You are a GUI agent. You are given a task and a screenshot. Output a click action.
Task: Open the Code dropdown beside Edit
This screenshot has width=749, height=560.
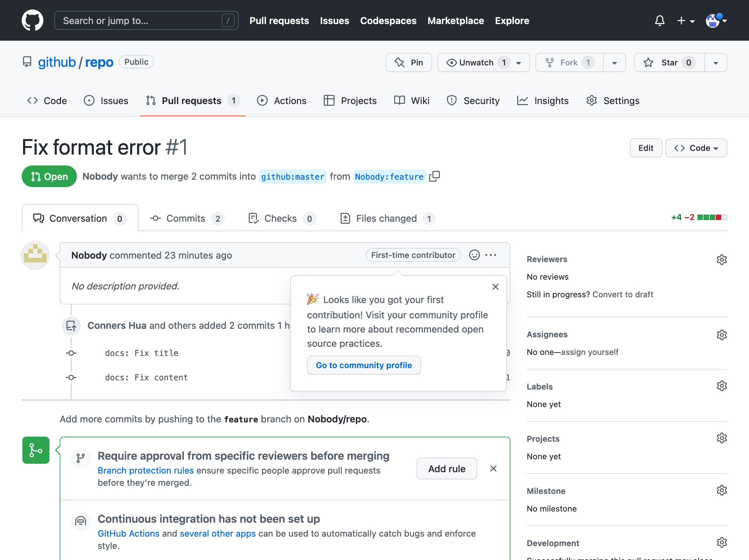click(x=696, y=148)
